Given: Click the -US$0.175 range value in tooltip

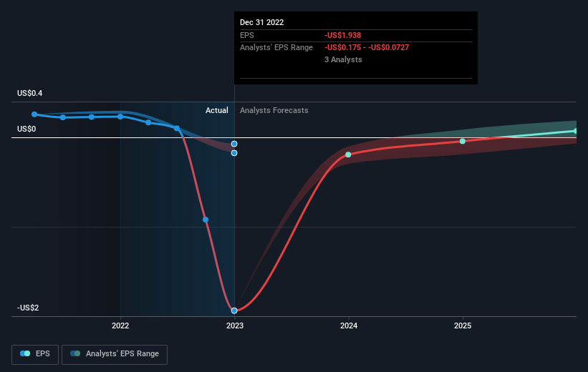Looking at the screenshot, I should tap(343, 48).
